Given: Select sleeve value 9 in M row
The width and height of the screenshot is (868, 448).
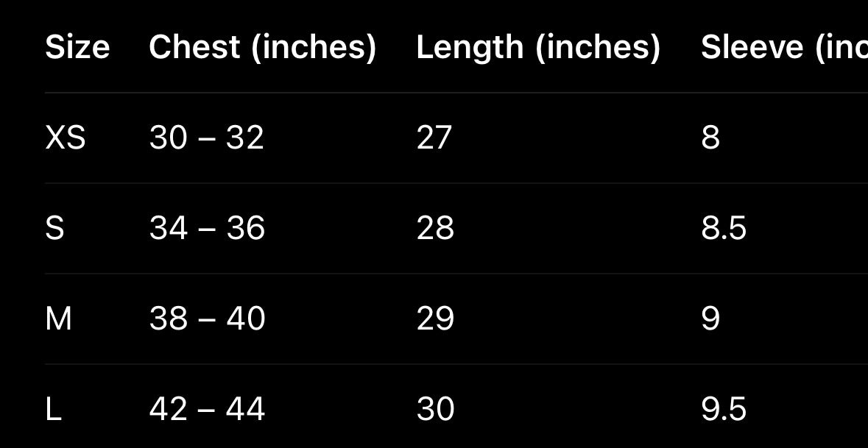Looking at the screenshot, I should 710,319.
